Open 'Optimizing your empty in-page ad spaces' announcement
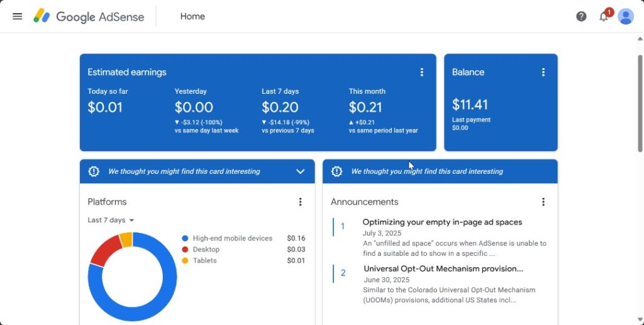Viewport: 644px width, 325px height. (442, 222)
